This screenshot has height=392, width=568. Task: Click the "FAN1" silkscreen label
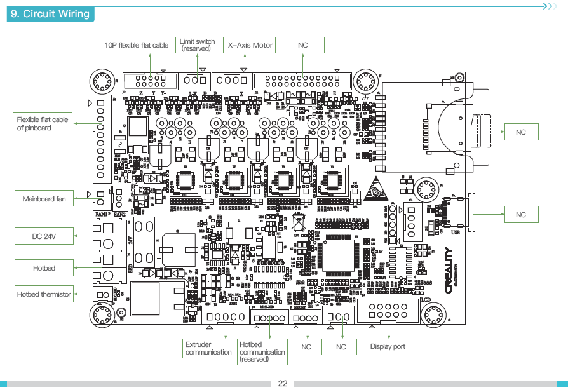tap(102, 214)
